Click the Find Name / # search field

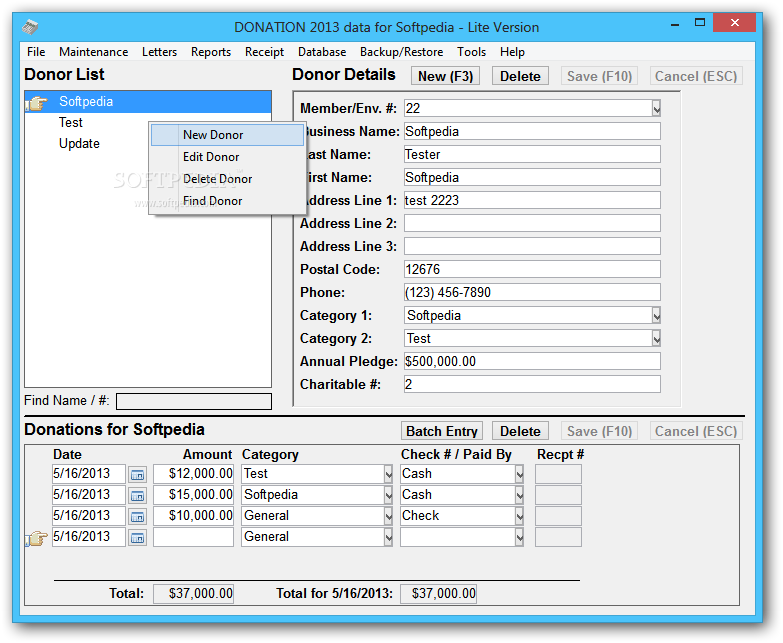coord(194,401)
